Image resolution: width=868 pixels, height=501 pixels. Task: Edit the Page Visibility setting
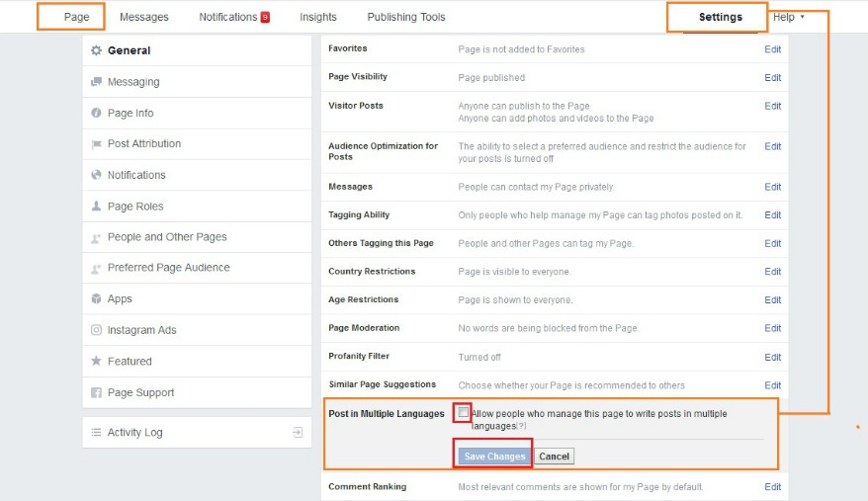tap(772, 77)
